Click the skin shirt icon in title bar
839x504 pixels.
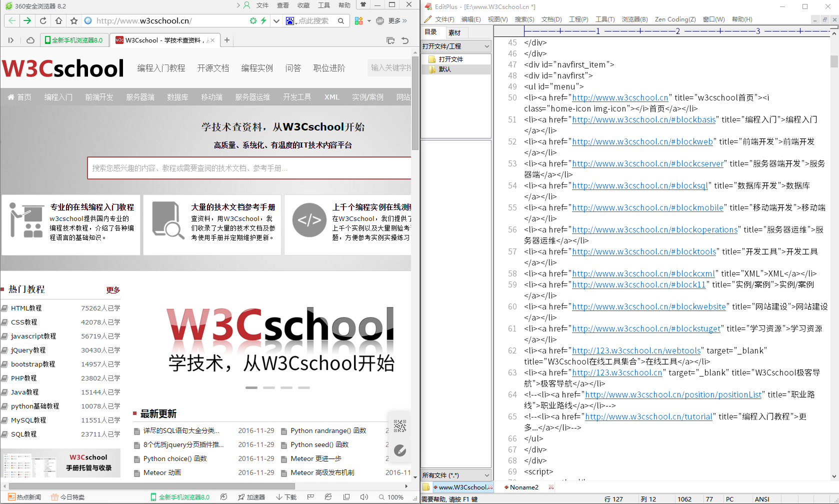point(363,4)
